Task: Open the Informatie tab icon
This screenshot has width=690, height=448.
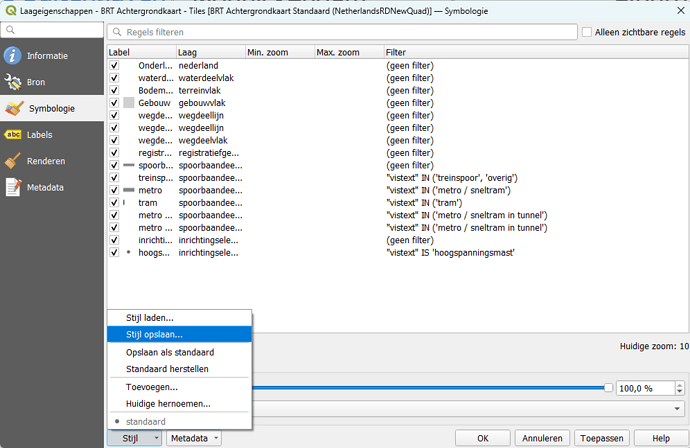Action: click(12, 56)
